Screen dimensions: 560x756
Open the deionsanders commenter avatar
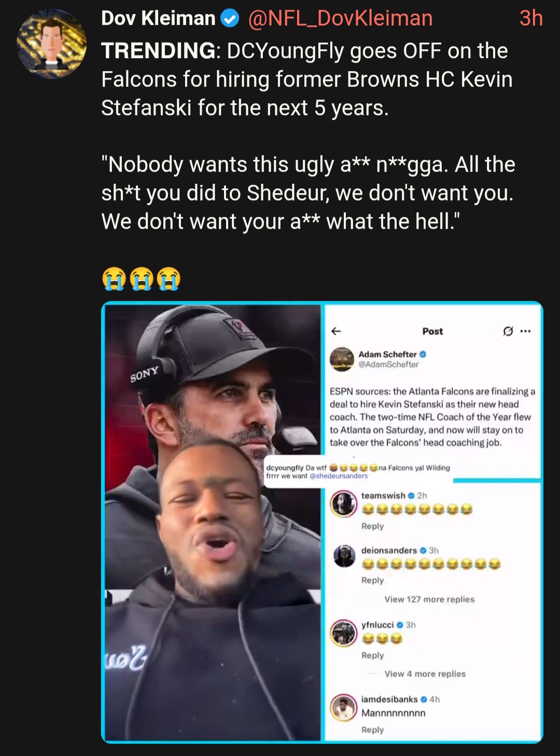(344, 556)
